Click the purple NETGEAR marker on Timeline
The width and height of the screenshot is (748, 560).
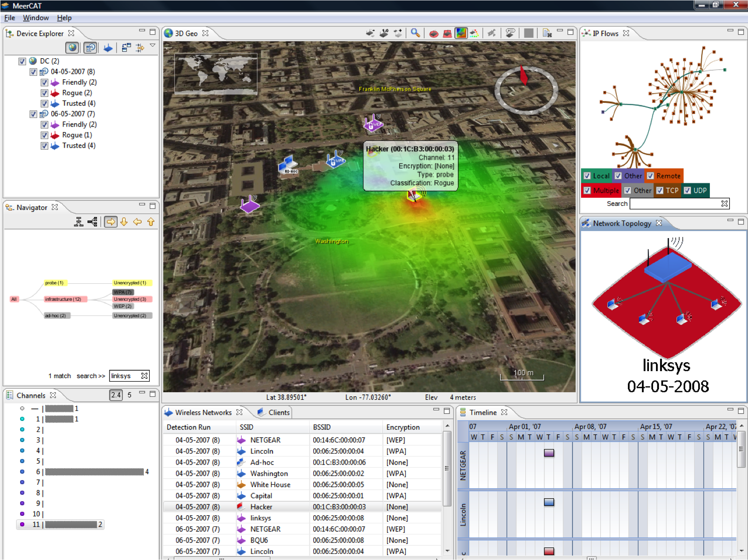tap(549, 453)
